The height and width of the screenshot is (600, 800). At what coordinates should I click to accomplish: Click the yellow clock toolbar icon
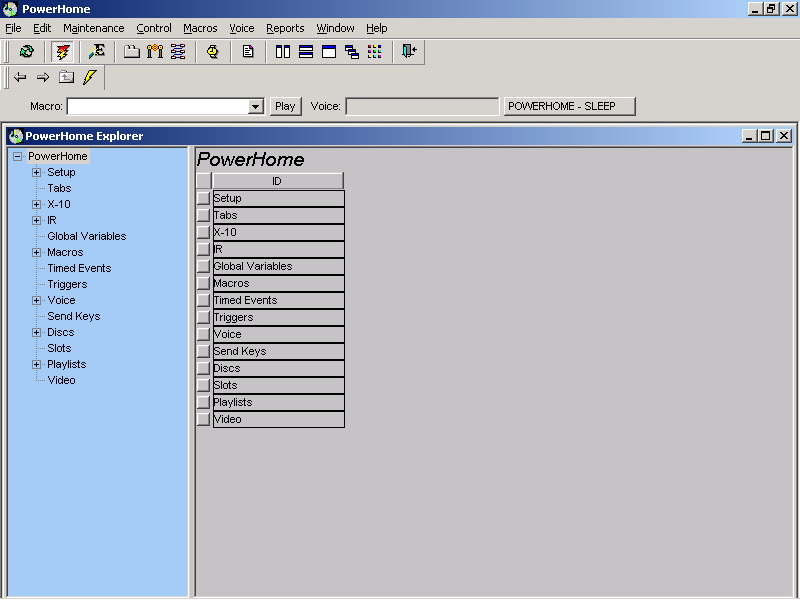click(213, 52)
